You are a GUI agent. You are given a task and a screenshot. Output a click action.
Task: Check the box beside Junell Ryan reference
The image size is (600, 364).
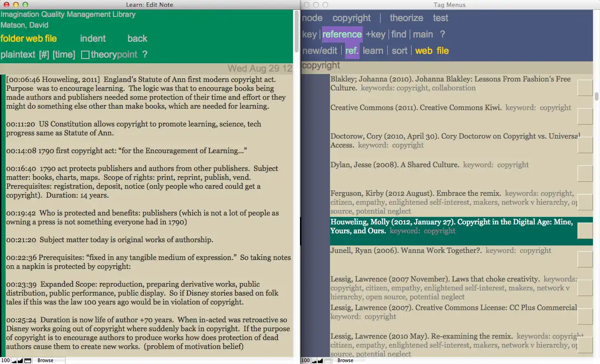click(x=585, y=259)
